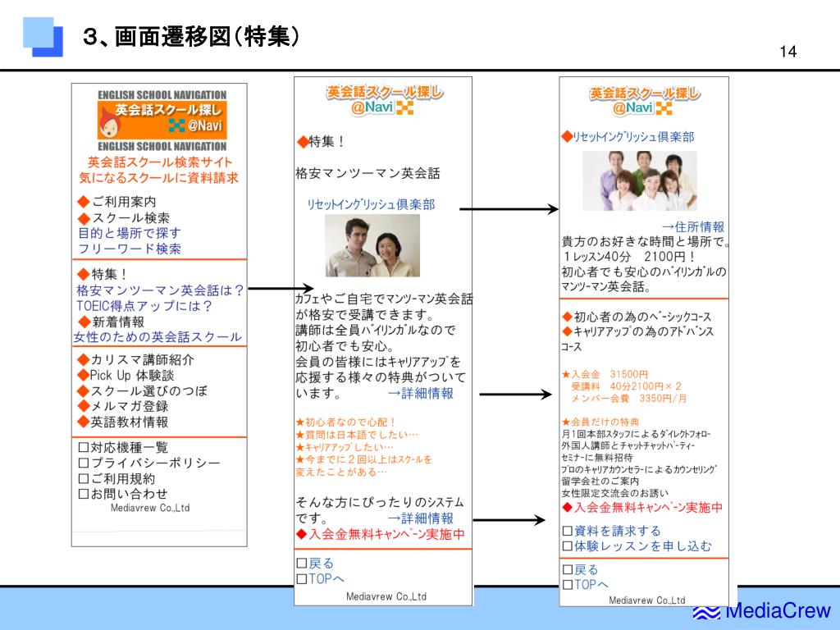The image size is (840, 630).
Task: Click the メンバー会費 3350円/月 line
Action: click(x=629, y=399)
